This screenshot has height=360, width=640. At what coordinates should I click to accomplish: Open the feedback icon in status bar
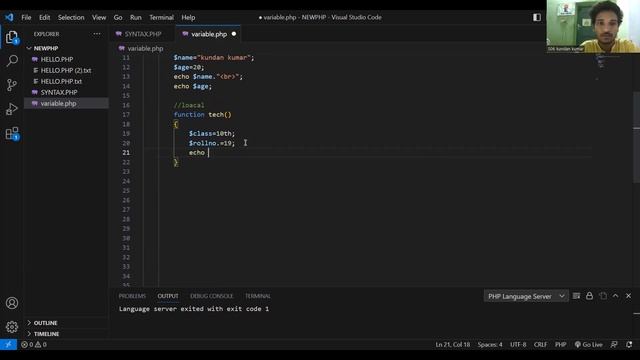(x=614, y=344)
